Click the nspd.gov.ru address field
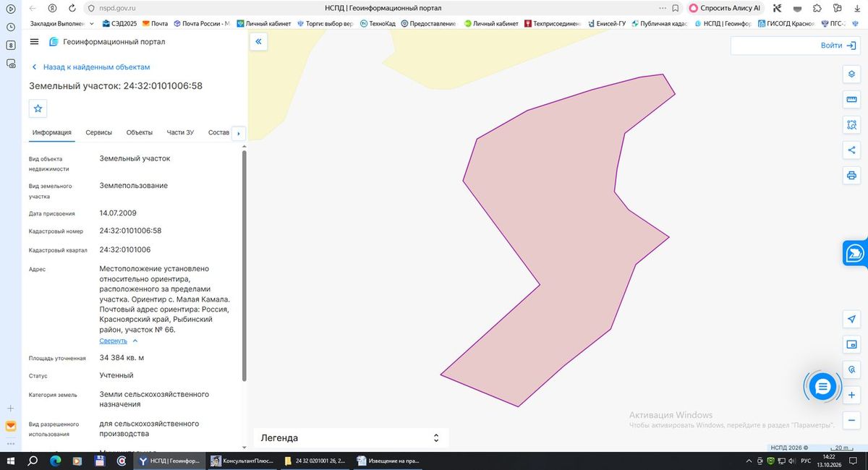This screenshot has height=470, width=868. coord(116,8)
